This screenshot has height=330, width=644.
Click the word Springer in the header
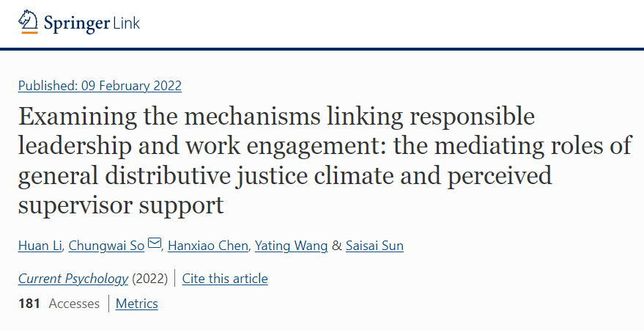click(x=75, y=23)
